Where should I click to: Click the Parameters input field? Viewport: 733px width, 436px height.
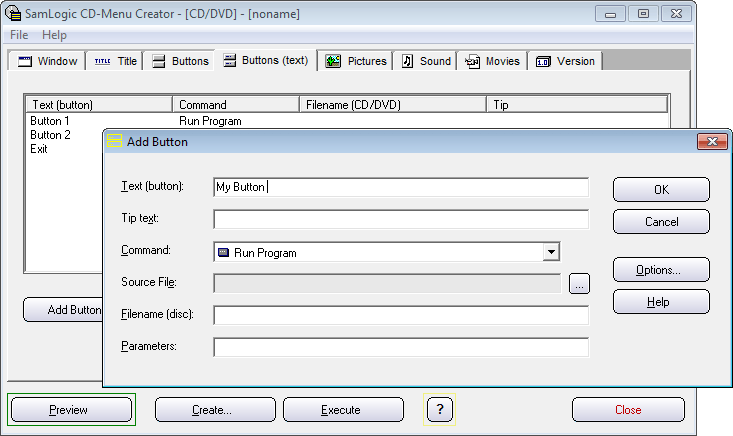(x=401, y=347)
